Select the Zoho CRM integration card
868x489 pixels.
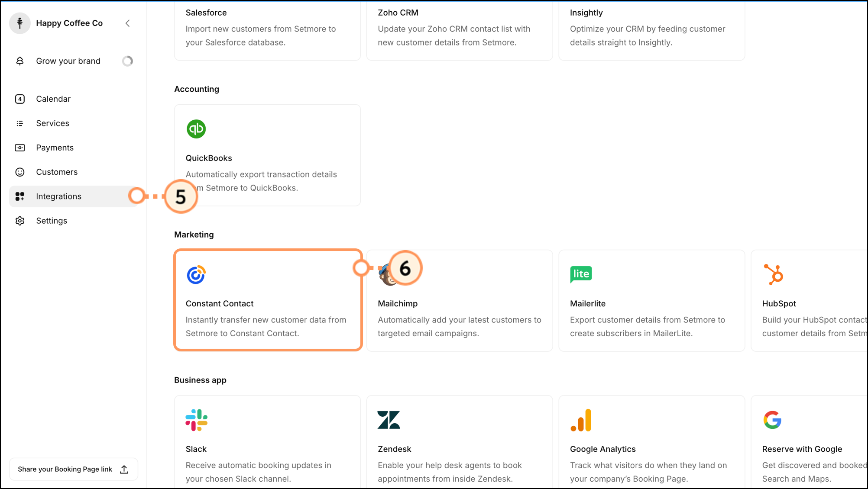point(460,30)
